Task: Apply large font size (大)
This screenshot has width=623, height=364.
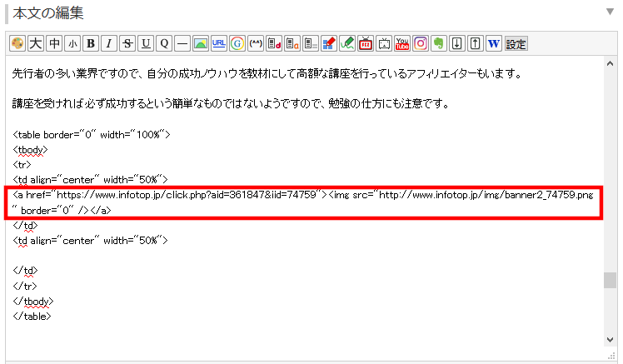Action: [x=35, y=43]
